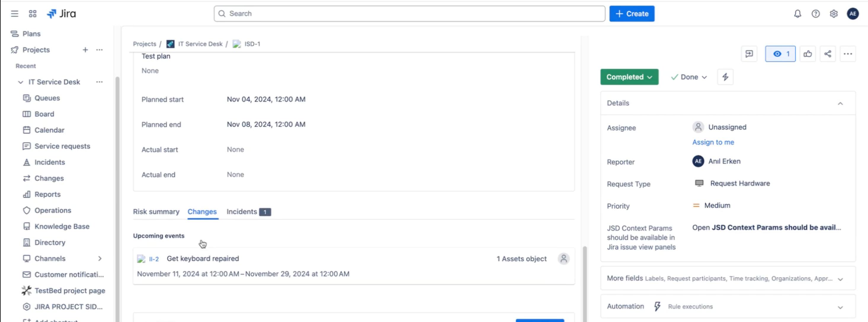The width and height of the screenshot is (868, 322).
Task: Open the Board view from sidebar
Action: (44, 114)
